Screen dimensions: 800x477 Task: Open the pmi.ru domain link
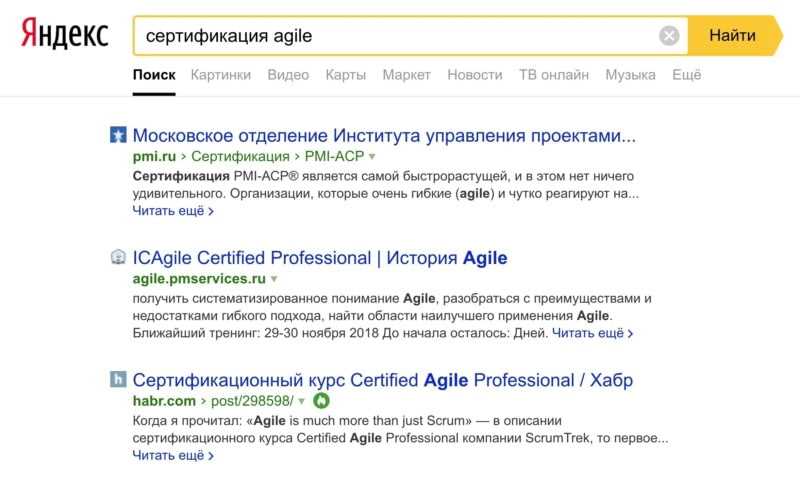coord(154,156)
